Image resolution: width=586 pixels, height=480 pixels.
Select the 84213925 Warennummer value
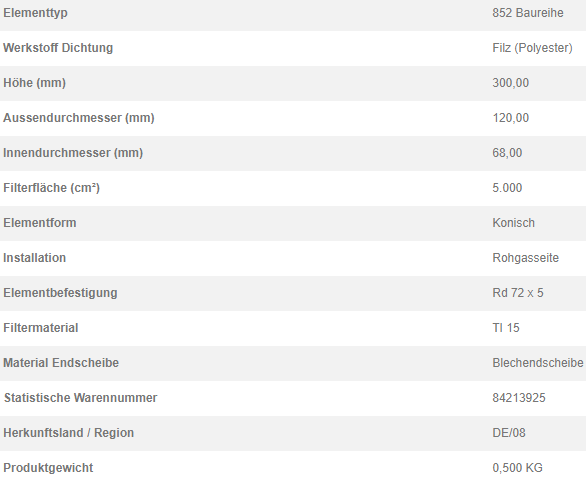coord(519,398)
